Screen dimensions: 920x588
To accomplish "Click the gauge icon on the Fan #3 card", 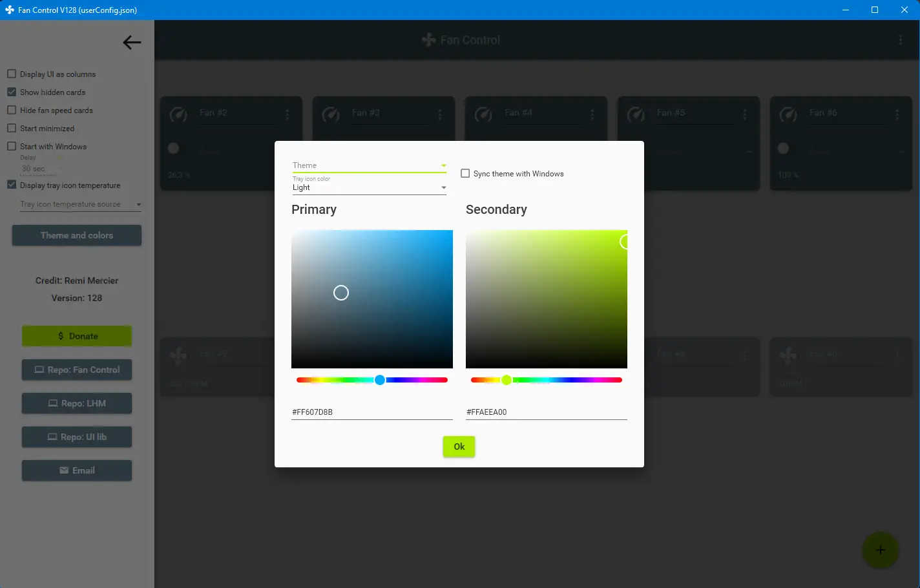I will (x=331, y=114).
